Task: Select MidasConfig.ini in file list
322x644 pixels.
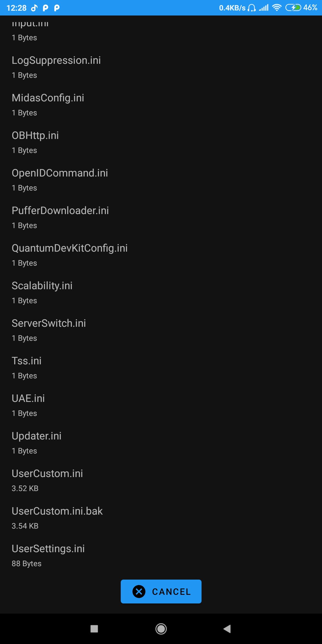Action: tap(48, 104)
